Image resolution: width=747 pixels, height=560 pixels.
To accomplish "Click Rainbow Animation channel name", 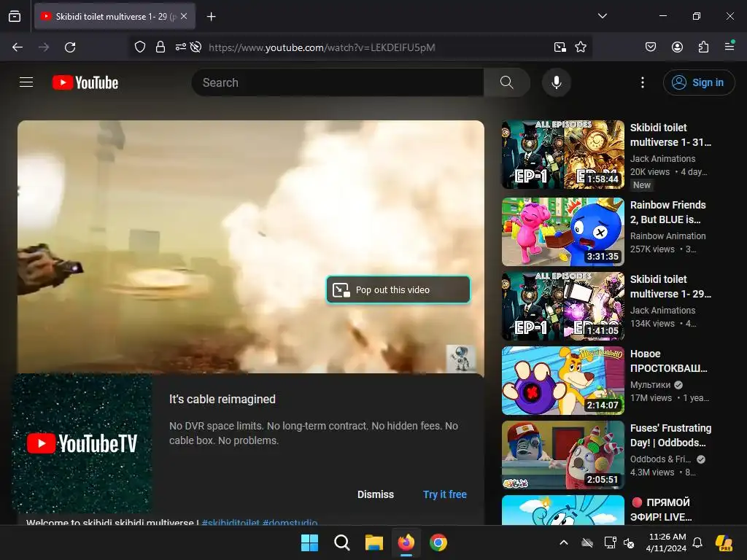I will [668, 236].
